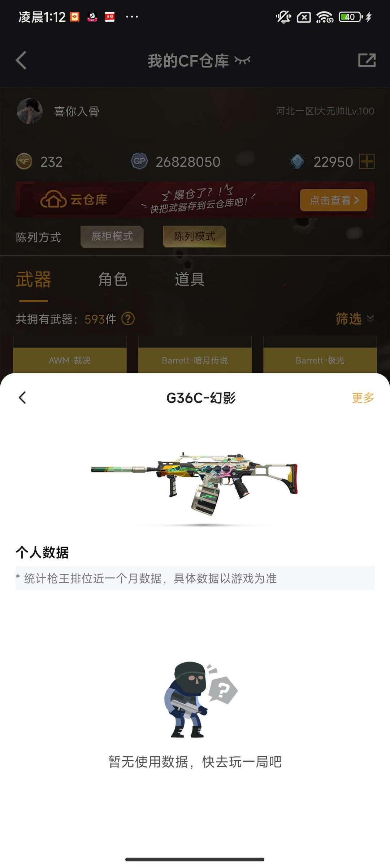The image size is (390, 868).
Task: Switch to 陈列模式 display mode
Action: tap(195, 236)
